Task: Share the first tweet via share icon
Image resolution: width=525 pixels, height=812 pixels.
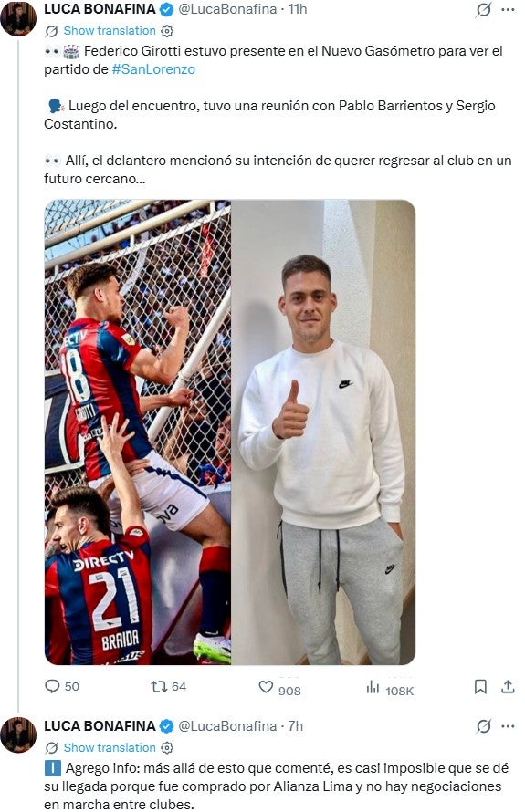Action: pyautogui.click(x=508, y=687)
